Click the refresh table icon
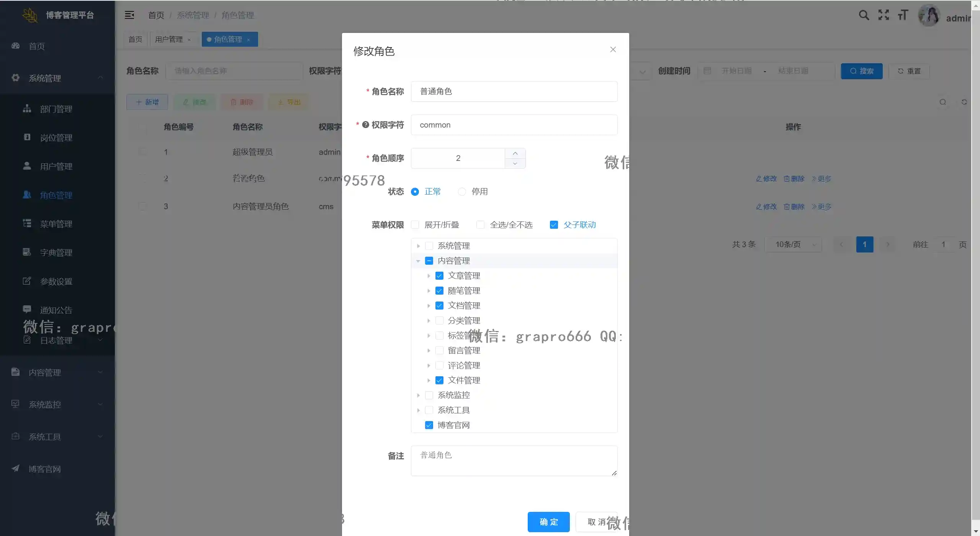980x536 pixels. tap(964, 102)
